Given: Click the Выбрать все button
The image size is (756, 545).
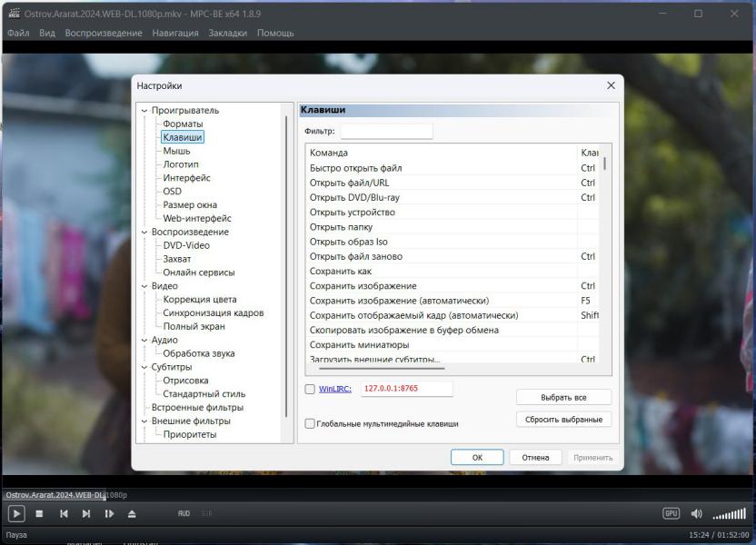Looking at the screenshot, I should [563, 398].
